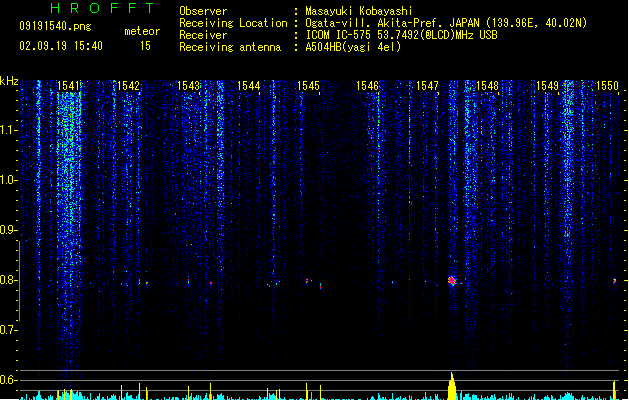The width and height of the screenshot is (629, 400).
Task: Click the 'meteor' count label
Action: click(142, 31)
